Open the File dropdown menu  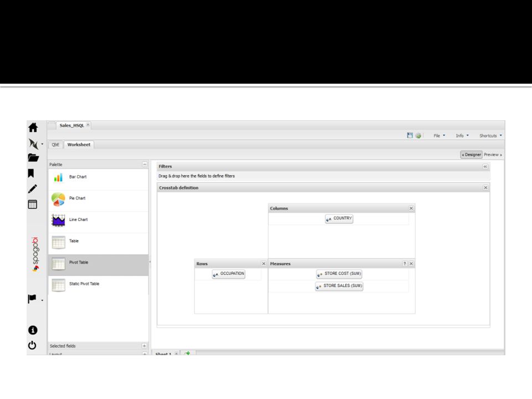click(439, 136)
